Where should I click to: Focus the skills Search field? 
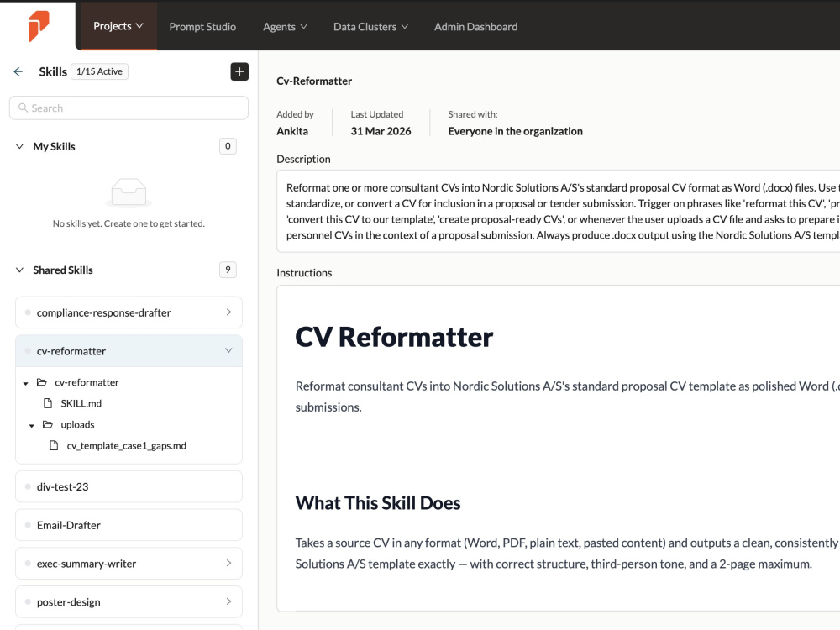click(x=129, y=108)
